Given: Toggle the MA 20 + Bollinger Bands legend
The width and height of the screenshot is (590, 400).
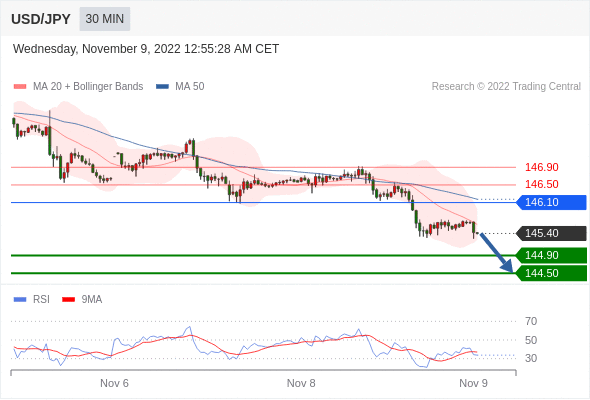Looking at the screenshot, I should [88, 87].
